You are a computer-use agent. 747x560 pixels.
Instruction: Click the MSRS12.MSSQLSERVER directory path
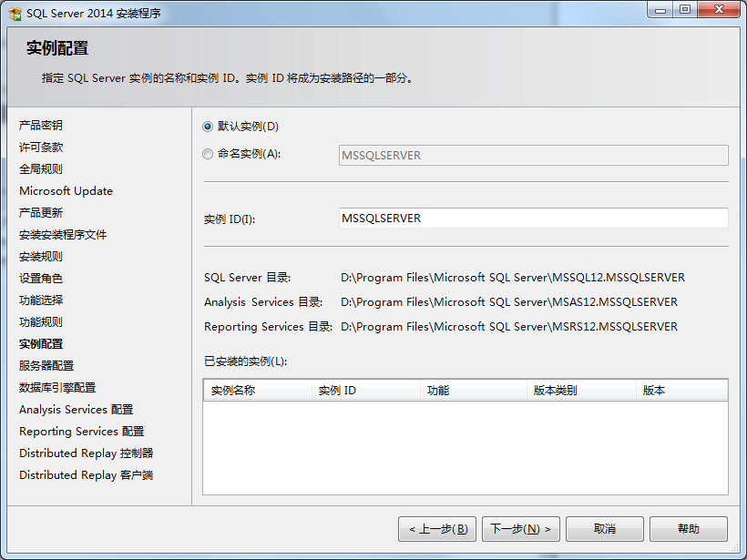tap(509, 327)
